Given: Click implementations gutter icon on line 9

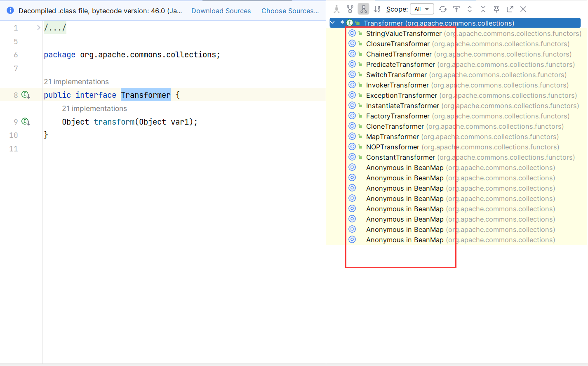Looking at the screenshot, I should tap(26, 122).
